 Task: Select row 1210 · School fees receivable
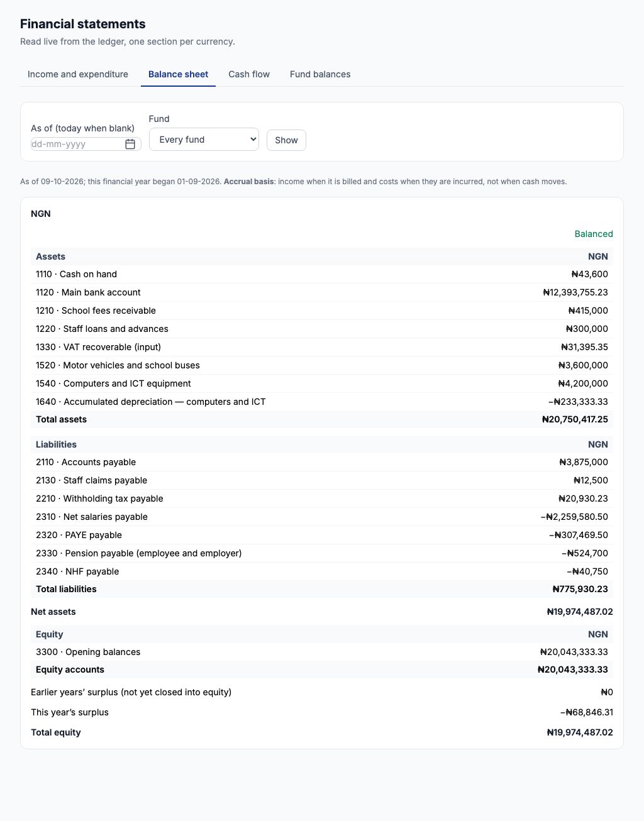tap(322, 311)
